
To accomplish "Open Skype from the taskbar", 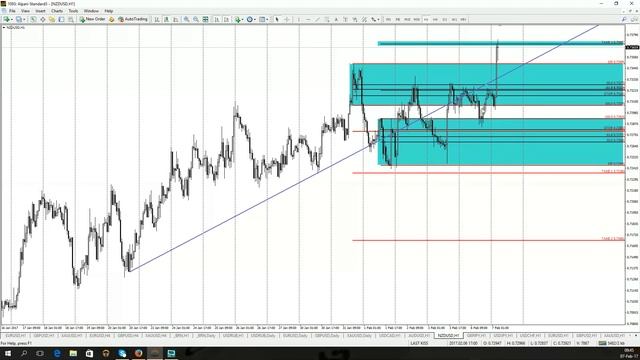I will (x=122, y=353).
